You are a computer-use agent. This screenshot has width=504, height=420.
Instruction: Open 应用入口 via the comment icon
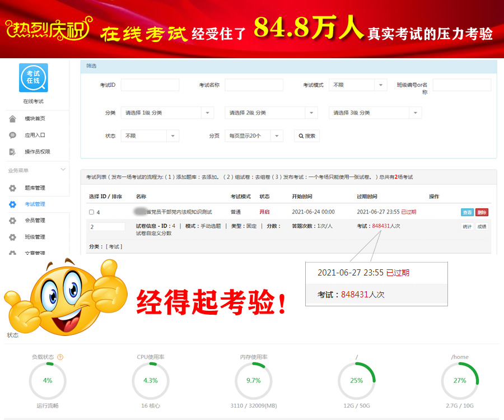(x=12, y=134)
